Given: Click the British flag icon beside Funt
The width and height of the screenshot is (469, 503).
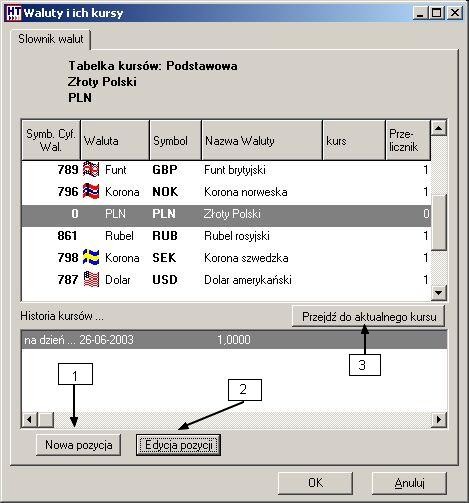Looking at the screenshot, I should (x=91, y=169).
